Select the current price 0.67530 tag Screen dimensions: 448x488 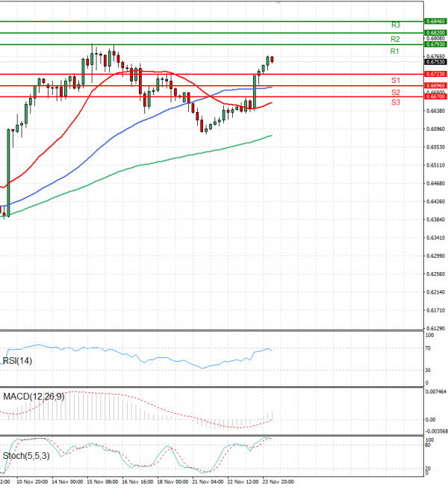tap(435, 62)
